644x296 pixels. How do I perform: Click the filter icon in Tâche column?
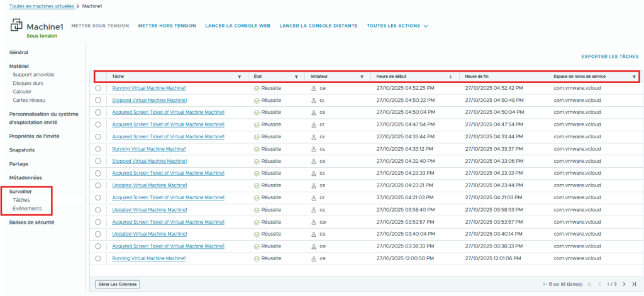[239, 77]
